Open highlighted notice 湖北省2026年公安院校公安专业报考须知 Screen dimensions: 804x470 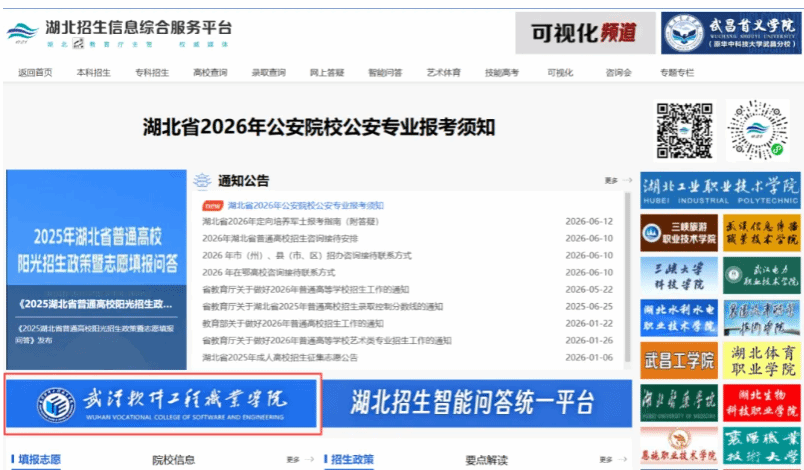[306, 206]
